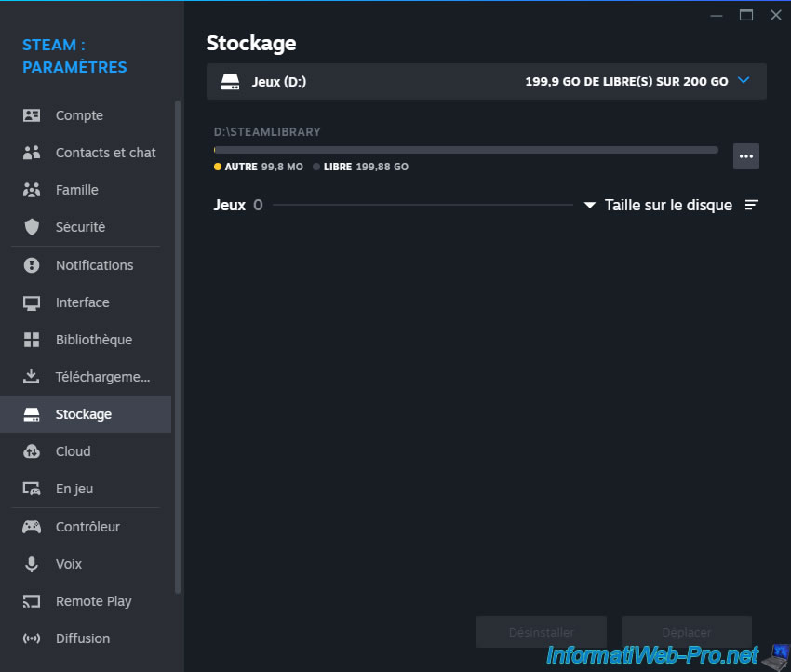Click the Contrôleur gamepad icon
Screen dimensions: 791x672
(x=32, y=527)
